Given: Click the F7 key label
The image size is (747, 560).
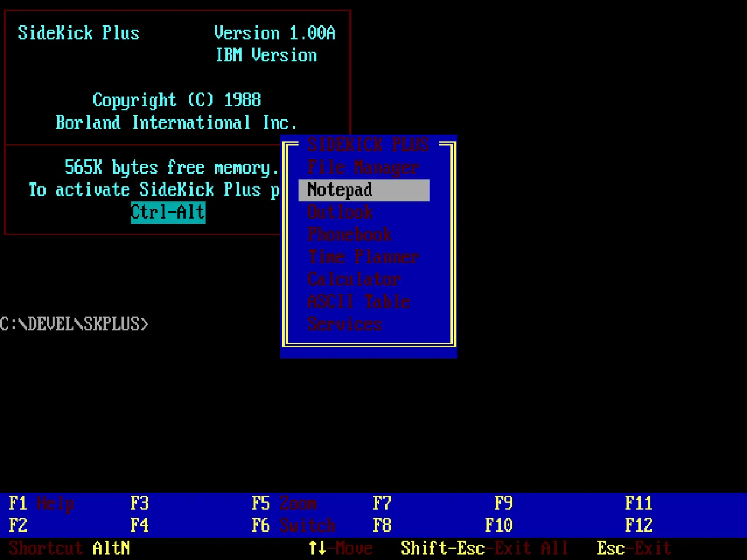Looking at the screenshot, I should click(x=382, y=504).
